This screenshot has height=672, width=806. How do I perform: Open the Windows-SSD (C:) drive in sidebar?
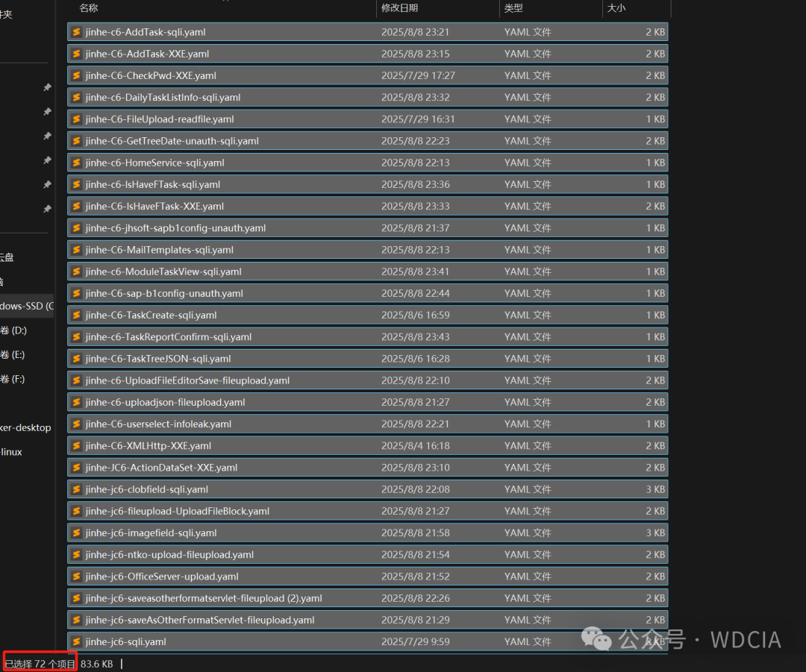click(x=26, y=306)
